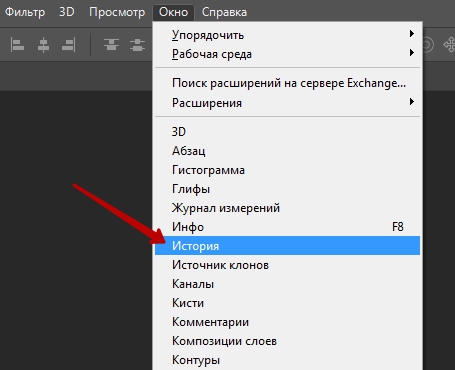The image size is (455, 370).
Task: Show the Гистограмма panel
Action: 287,170
